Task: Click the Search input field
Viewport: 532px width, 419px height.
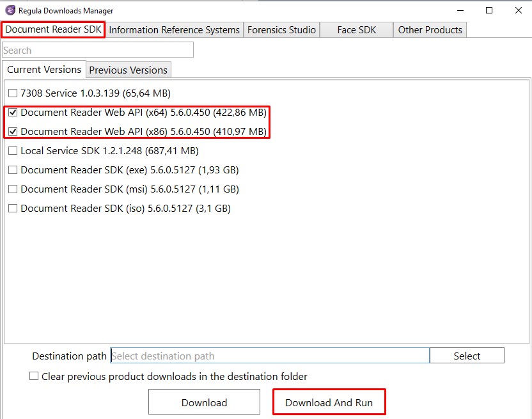Action: point(98,50)
